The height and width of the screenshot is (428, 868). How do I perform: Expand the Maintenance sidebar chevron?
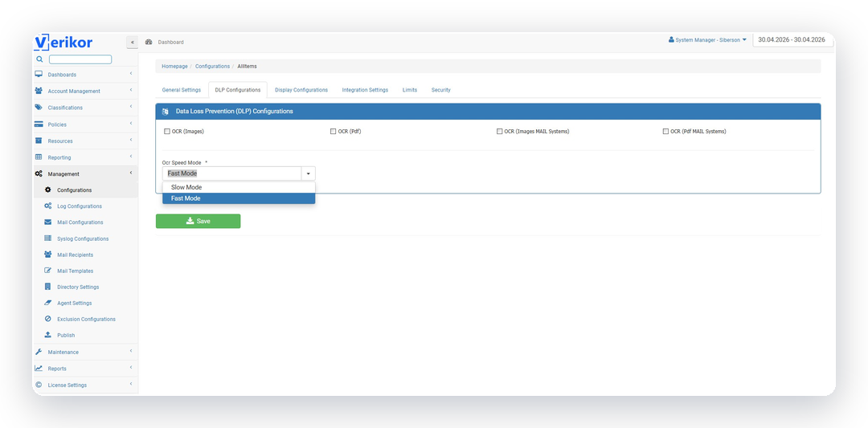(x=131, y=351)
